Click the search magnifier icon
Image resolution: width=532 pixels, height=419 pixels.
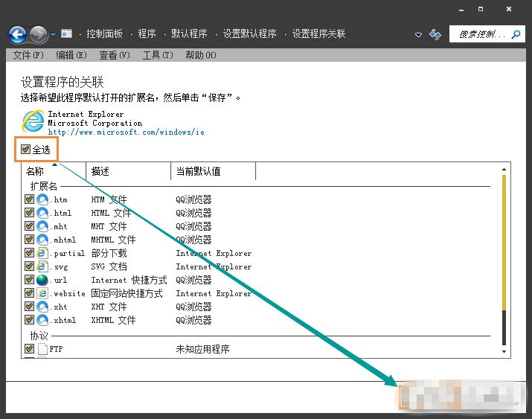(516, 34)
